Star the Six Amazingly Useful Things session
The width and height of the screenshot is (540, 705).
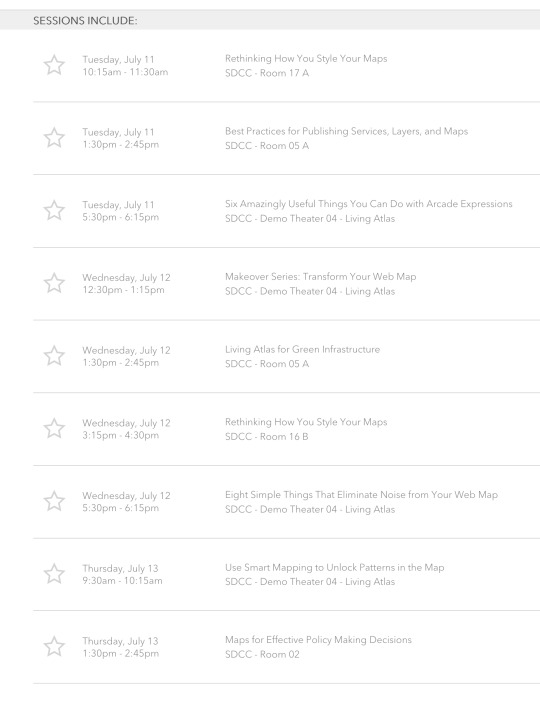[54, 210]
